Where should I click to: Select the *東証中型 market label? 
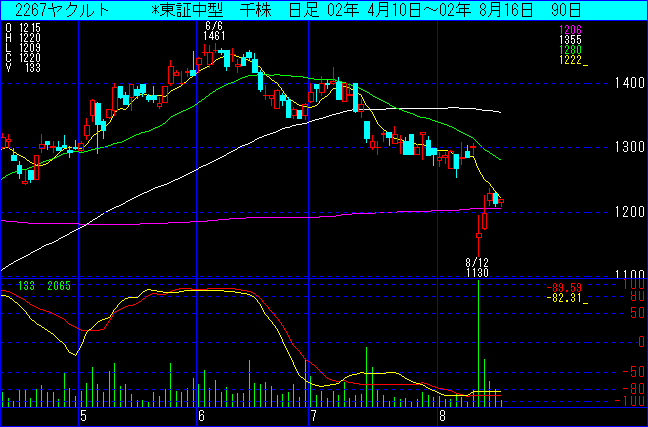[187, 10]
